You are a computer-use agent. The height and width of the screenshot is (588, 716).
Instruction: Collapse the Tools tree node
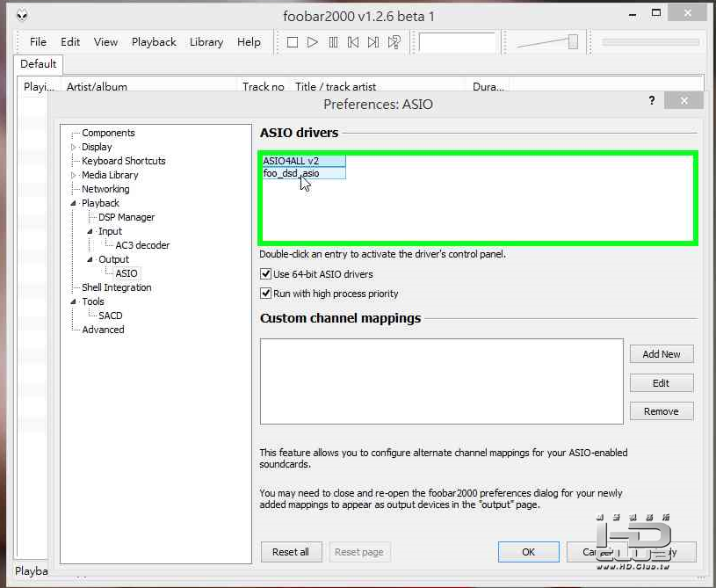(x=74, y=301)
